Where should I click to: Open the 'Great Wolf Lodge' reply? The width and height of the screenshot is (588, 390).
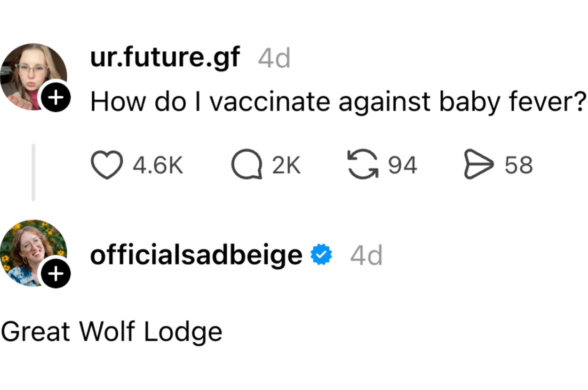(111, 332)
